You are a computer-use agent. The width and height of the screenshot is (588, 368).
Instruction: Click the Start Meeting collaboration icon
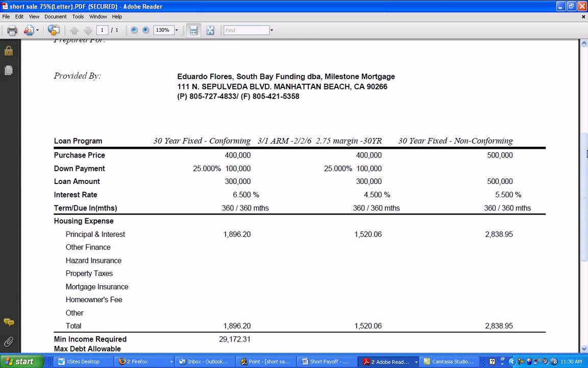click(29, 31)
